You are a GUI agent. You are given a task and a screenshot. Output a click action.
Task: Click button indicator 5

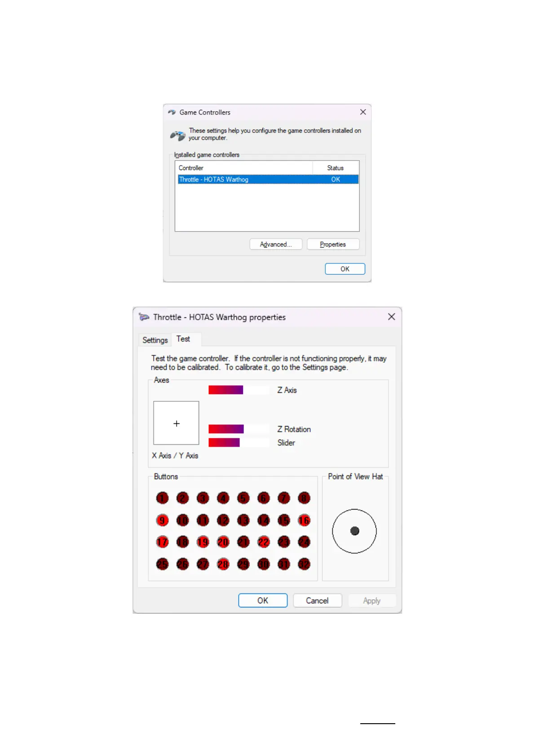coord(243,498)
